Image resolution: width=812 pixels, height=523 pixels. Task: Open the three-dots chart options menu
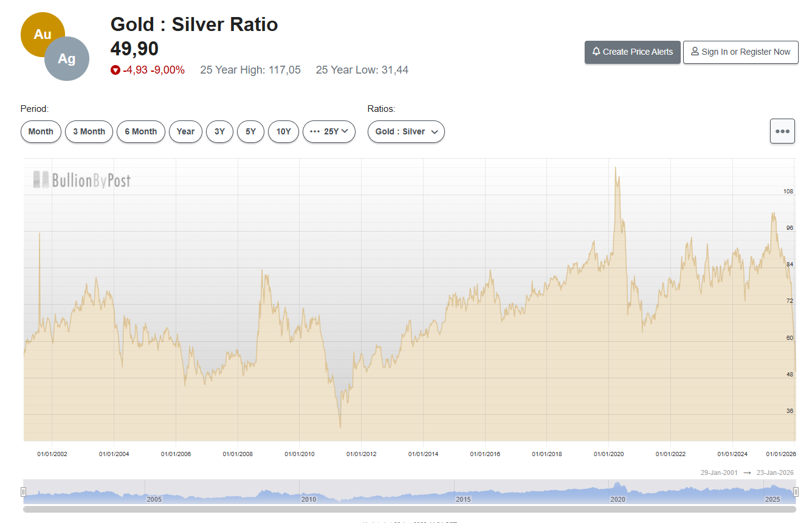click(x=782, y=131)
